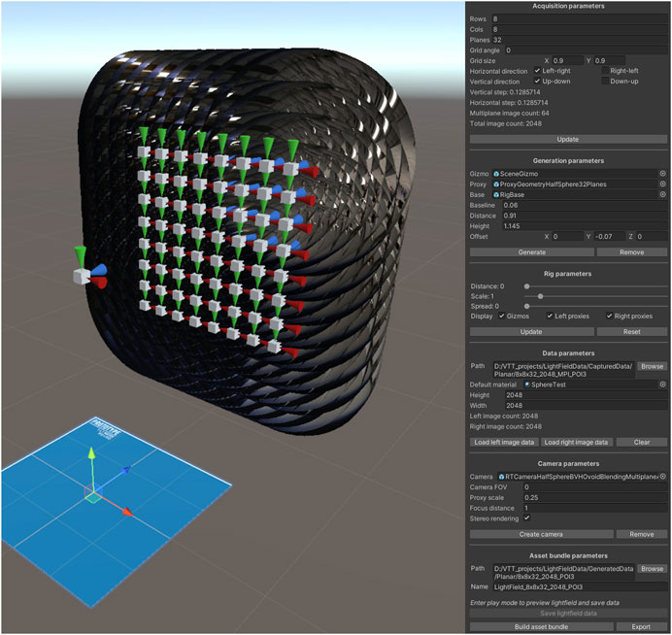672x635 pixels.
Task: Toggle Down-up vertical direction checkbox
Action: [605, 81]
